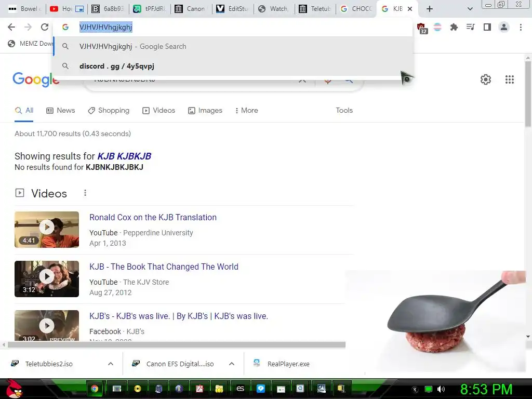Open the 'es' taskbar application
Image resolution: width=532 pixels, height=399 pixels.
tap(240, 389)
